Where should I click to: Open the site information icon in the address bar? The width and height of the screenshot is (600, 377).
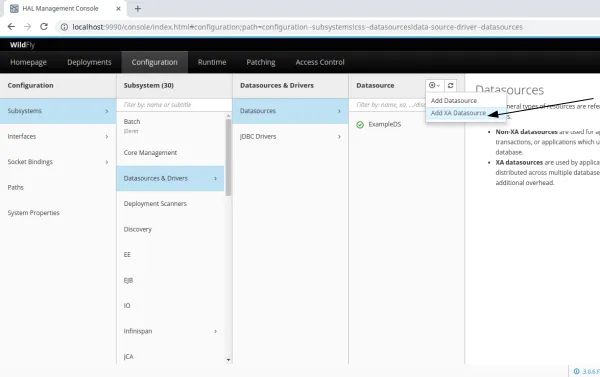64,27
